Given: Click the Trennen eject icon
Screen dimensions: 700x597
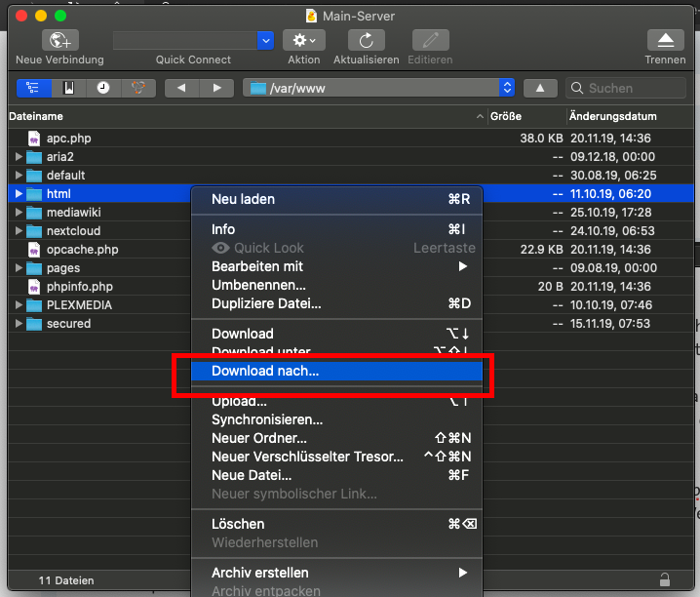Looking at the screenshot, I should [x=665, y=40].
